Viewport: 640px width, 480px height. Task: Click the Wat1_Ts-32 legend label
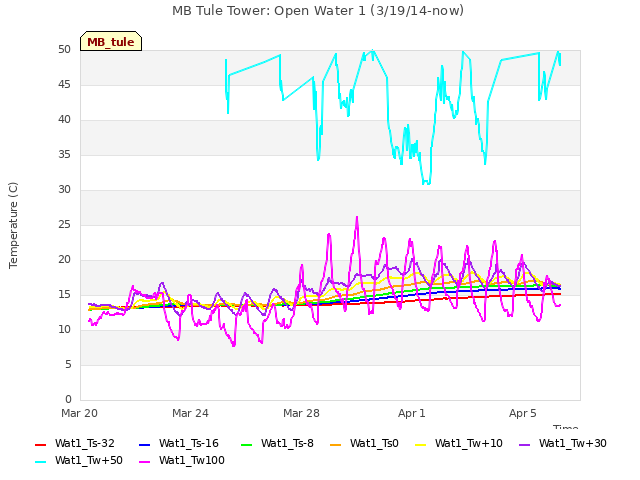(x=84, y=443)
